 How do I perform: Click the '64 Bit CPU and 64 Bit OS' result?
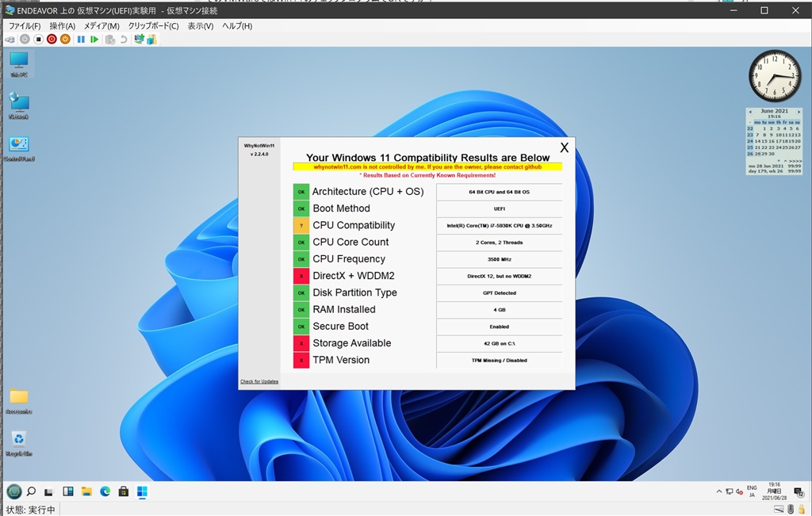coord(500,192)
